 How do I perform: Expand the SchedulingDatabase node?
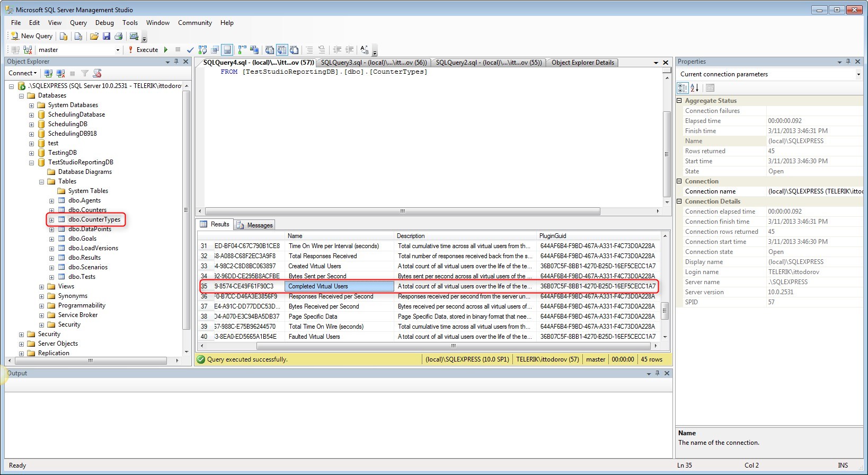click(x=31, y=115)
